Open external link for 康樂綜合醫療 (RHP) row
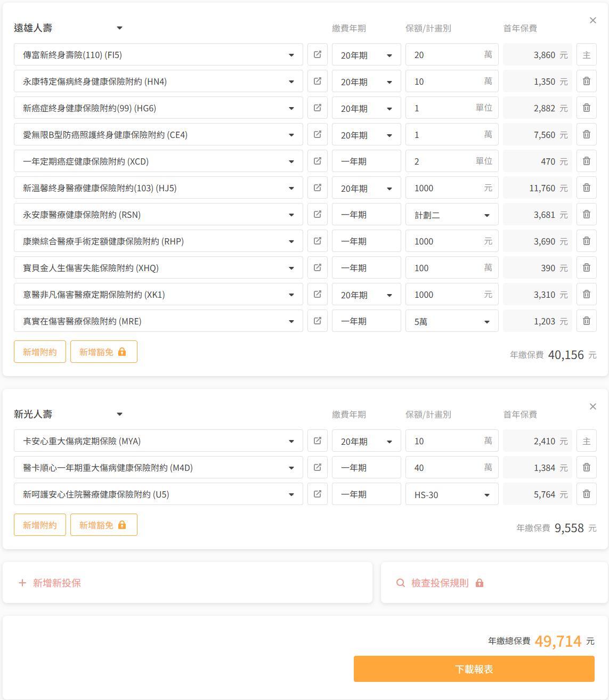609x700 pixels. click(318, 241)
